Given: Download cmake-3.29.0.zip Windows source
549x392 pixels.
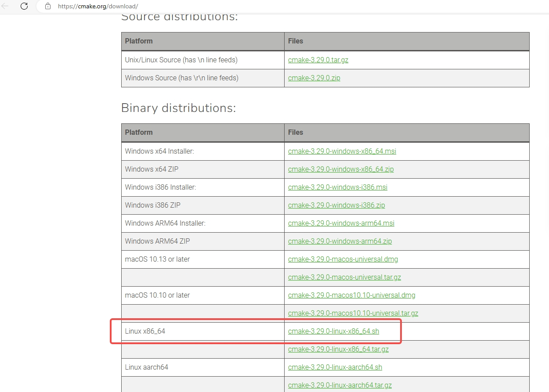Looking at the screenshot, I should tap(314, 78).
